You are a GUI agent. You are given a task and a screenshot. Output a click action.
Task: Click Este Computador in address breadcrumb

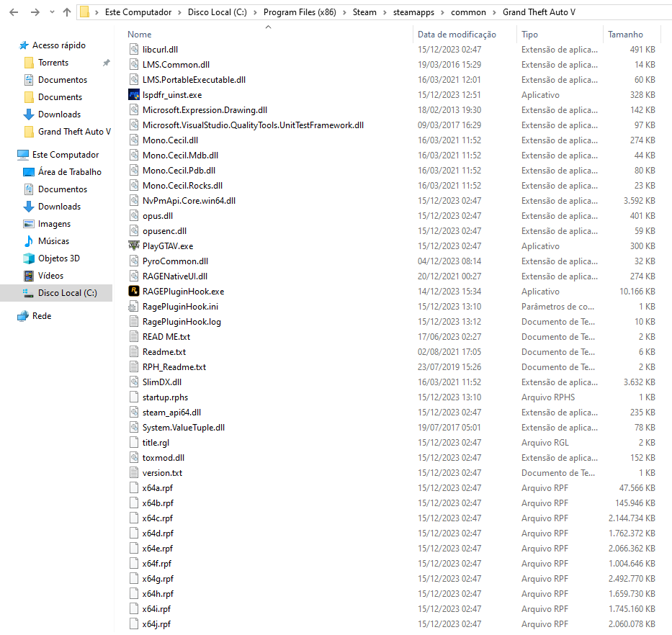[138, 12]
